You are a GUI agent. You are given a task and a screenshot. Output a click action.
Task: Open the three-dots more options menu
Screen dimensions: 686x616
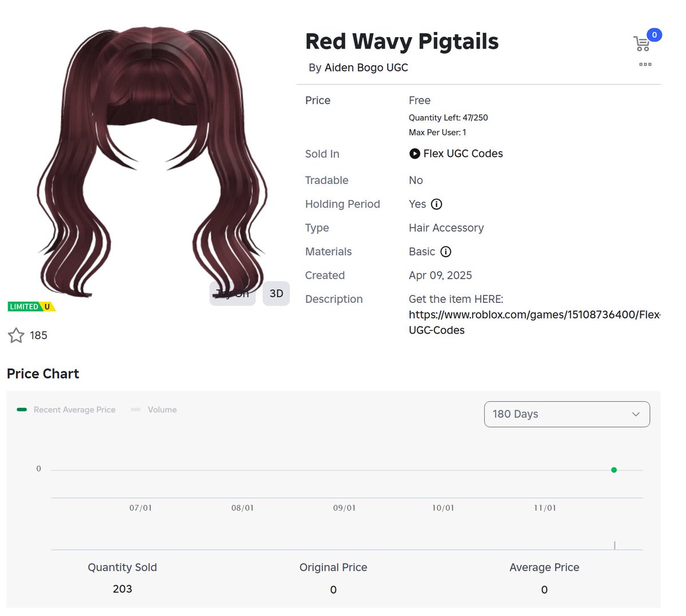coord(645,65)
